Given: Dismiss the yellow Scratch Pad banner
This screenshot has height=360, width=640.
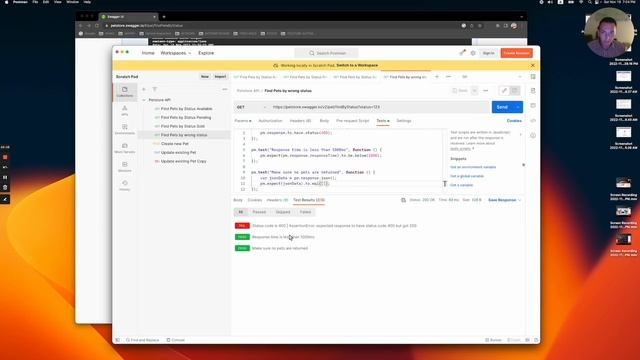Looking at the screenshot, I should 533,65.
